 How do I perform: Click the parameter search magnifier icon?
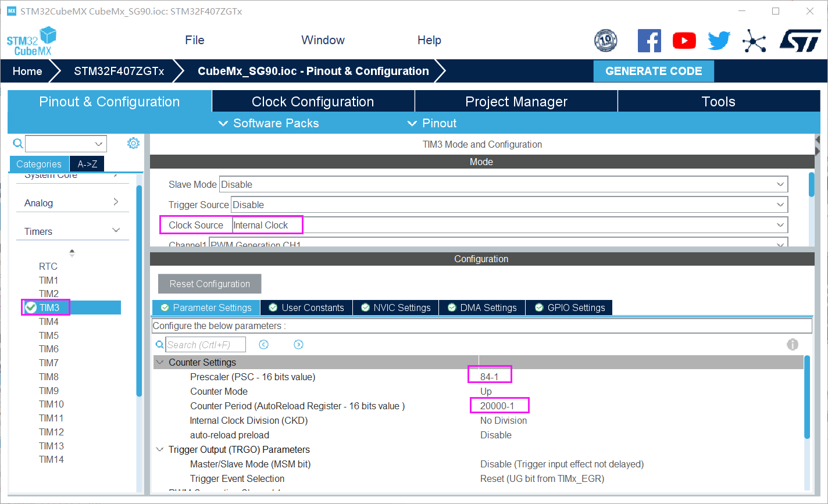coord(160,345)
